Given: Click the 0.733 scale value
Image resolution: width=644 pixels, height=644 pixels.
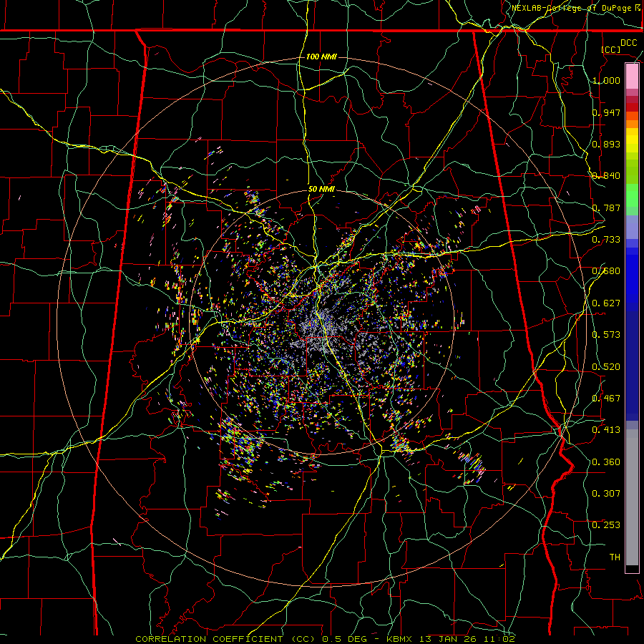Looking at the screenshot, I should pos(606,240).
